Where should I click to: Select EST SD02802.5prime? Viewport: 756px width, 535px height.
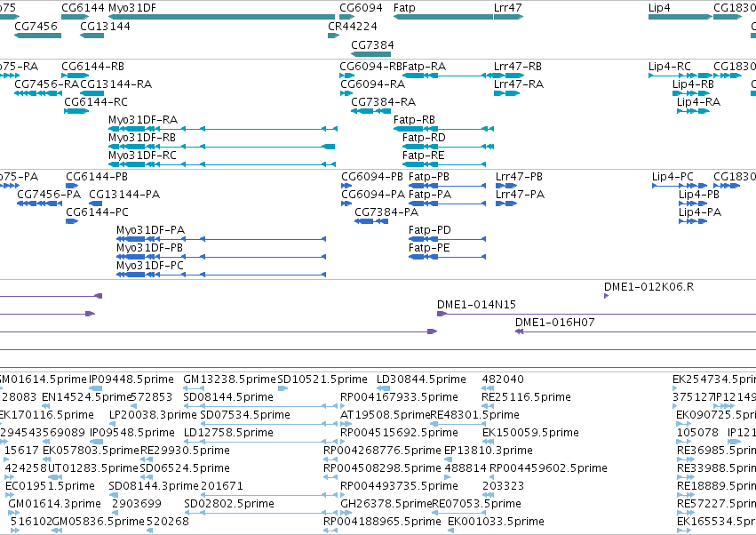point(260,513)
